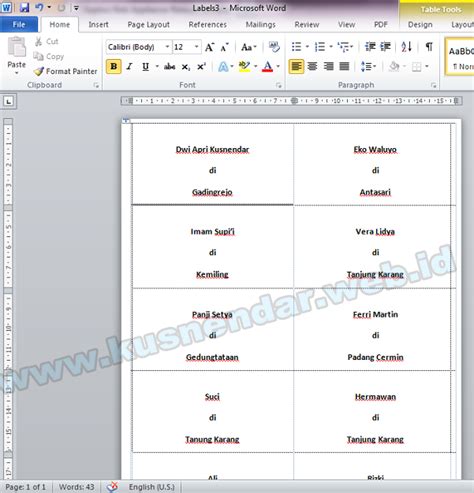Click the Sort A-Z icon
The width and height of the screenshot is (474, 493).
(407, 47)
